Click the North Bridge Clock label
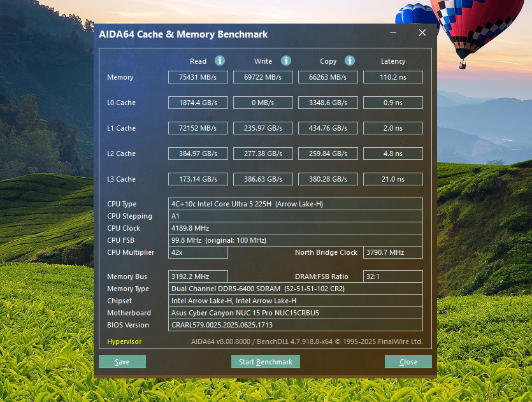The height and width of the screenshot is (402, 532). coord(326,252)
